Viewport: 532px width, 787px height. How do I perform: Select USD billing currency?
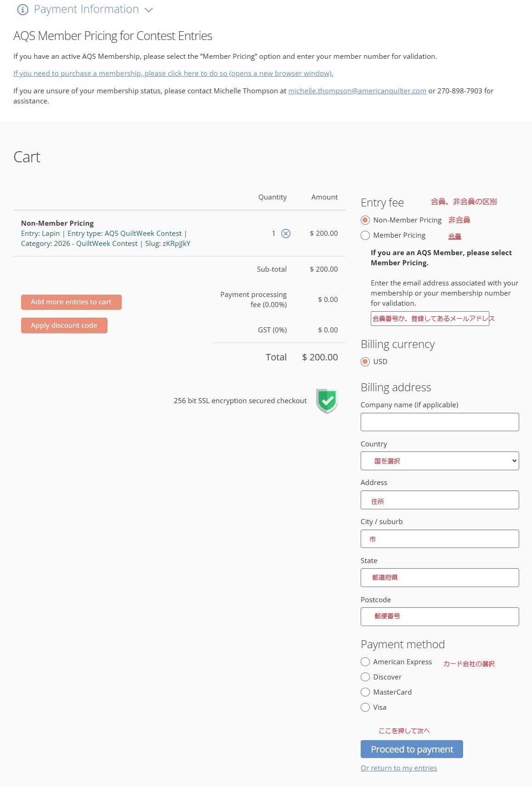pyautogui.click(x=365, y=362)
